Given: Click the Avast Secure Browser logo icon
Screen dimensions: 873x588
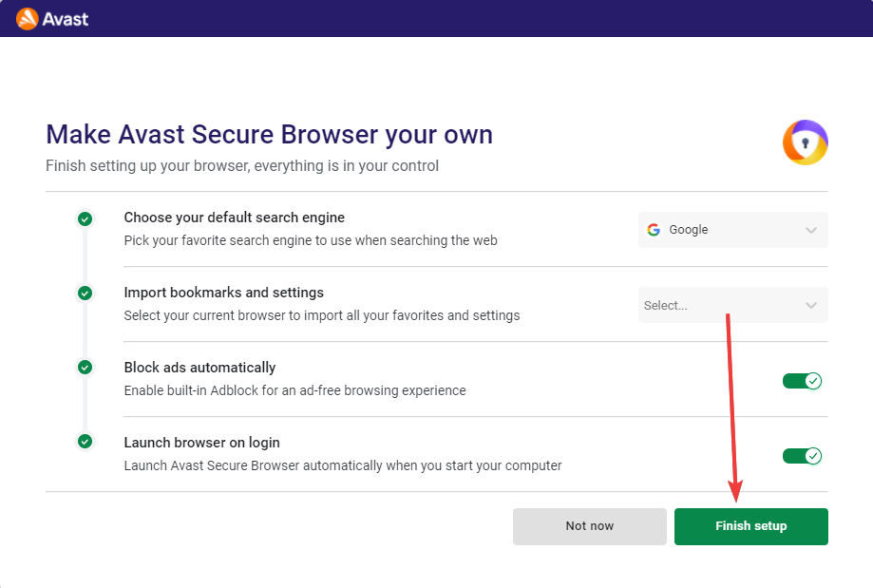Looking at the screenshot, I should pos(805,142).
